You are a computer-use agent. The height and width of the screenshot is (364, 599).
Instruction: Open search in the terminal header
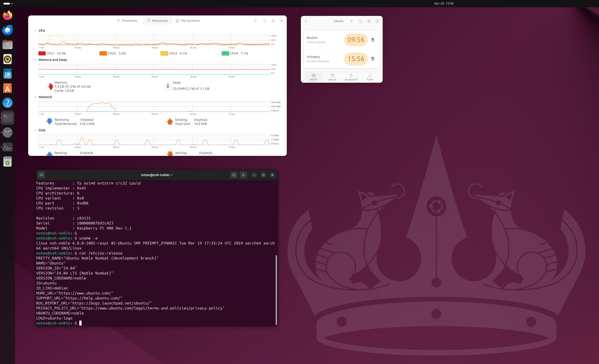(234, 175)
